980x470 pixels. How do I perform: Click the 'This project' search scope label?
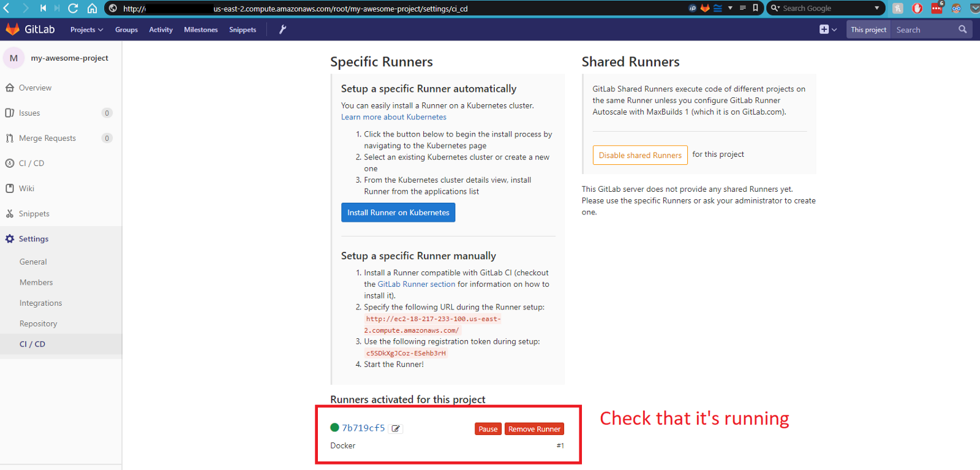869,29
